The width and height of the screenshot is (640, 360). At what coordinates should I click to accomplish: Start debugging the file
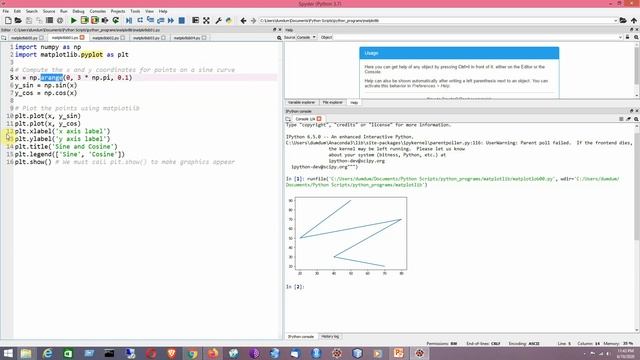click(129, 20)
